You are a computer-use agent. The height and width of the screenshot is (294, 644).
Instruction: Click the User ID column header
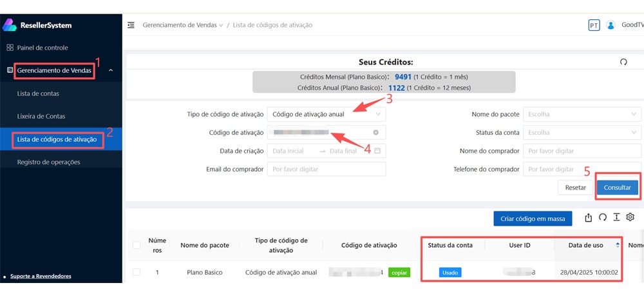click(519, 245)
